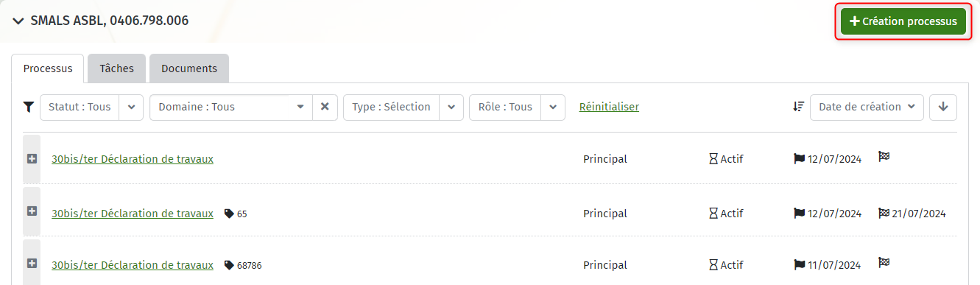Clear the Domaine filter with the X icon
980x285 pixels.
pos(325,107)
